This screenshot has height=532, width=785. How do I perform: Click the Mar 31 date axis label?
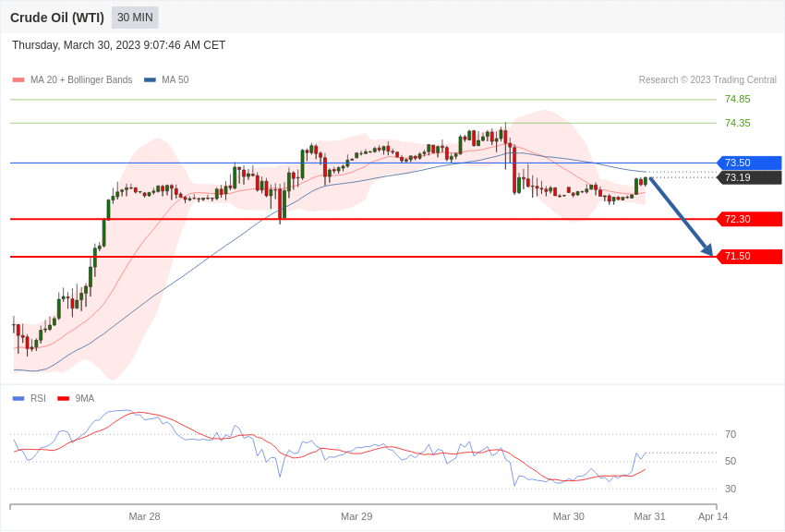click(649, 516)
